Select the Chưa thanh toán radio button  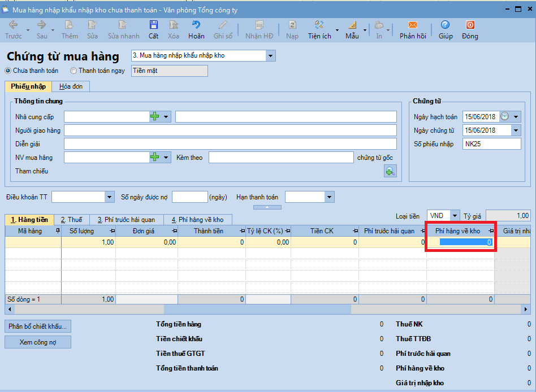tap(8, 71)
